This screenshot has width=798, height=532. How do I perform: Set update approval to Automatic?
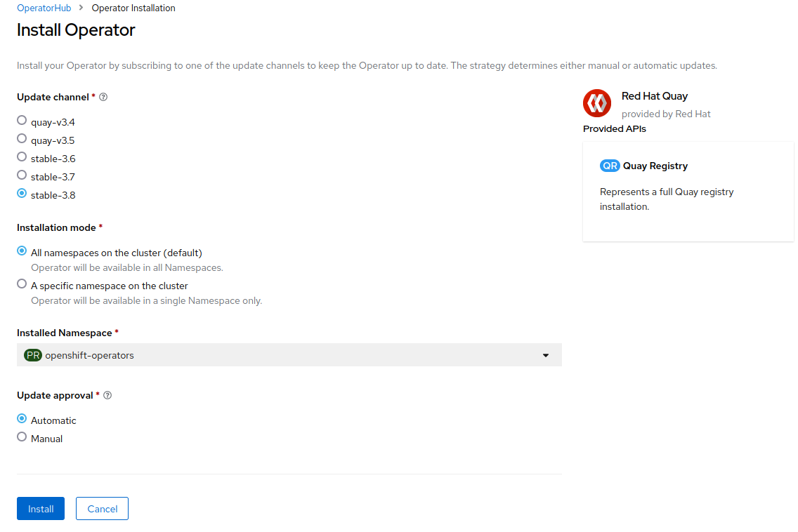(x=22, y=419)
